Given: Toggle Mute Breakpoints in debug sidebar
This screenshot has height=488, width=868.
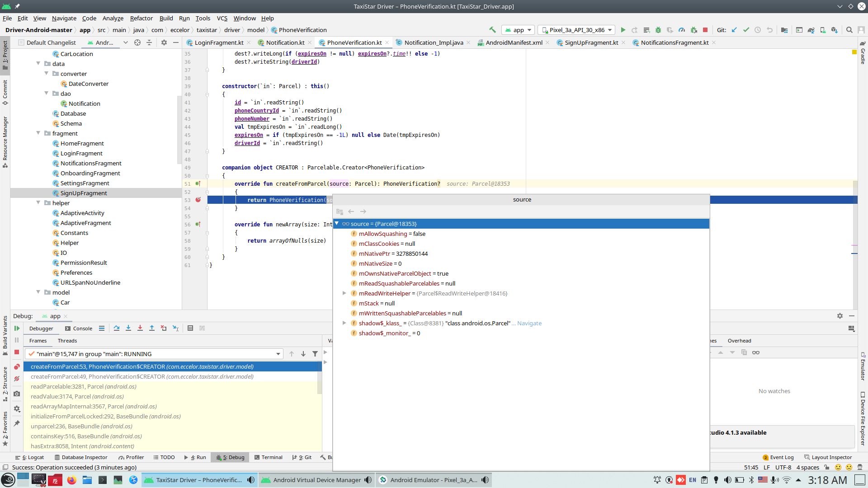Looking at the screenshot, I should 17,379.
